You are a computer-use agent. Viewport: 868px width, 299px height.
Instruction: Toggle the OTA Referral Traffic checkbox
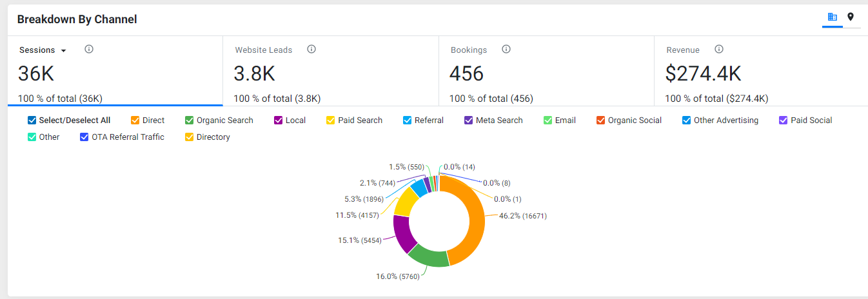coord(84,137)
